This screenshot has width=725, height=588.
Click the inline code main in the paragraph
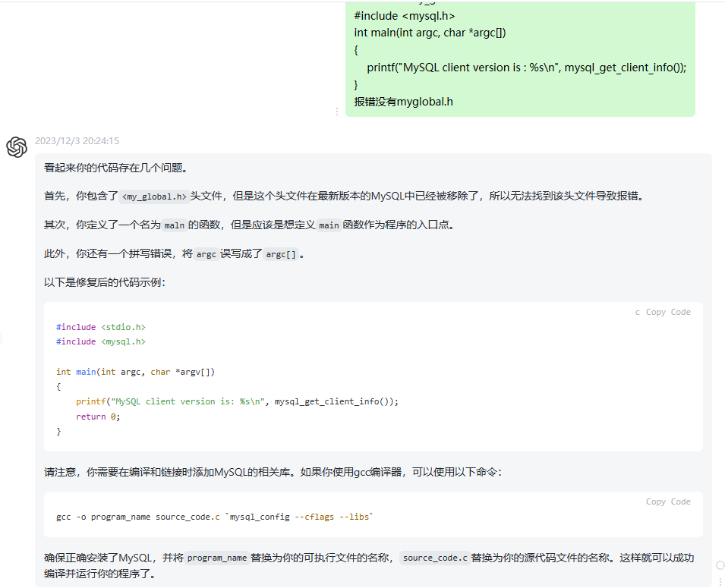click(329, 225)
